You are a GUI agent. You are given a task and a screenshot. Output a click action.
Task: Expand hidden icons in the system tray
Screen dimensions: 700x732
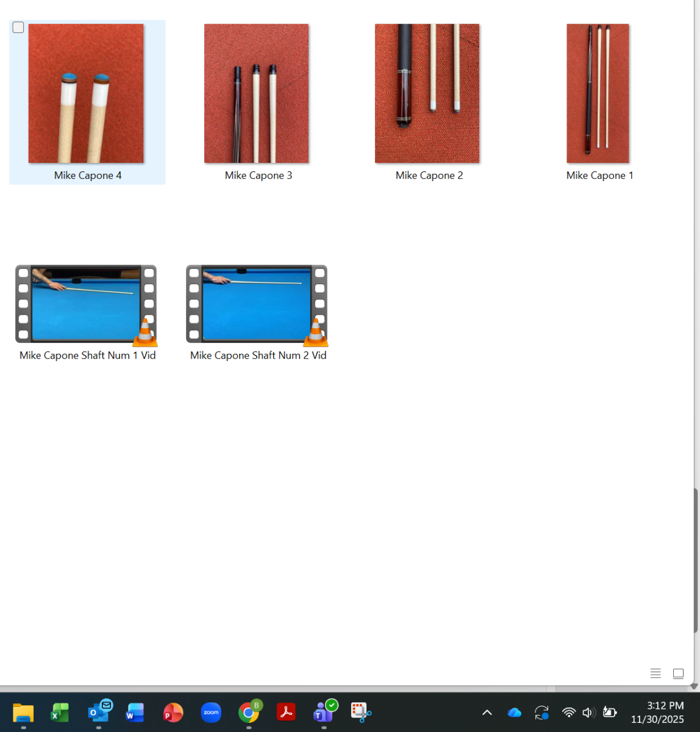point(487,712)
